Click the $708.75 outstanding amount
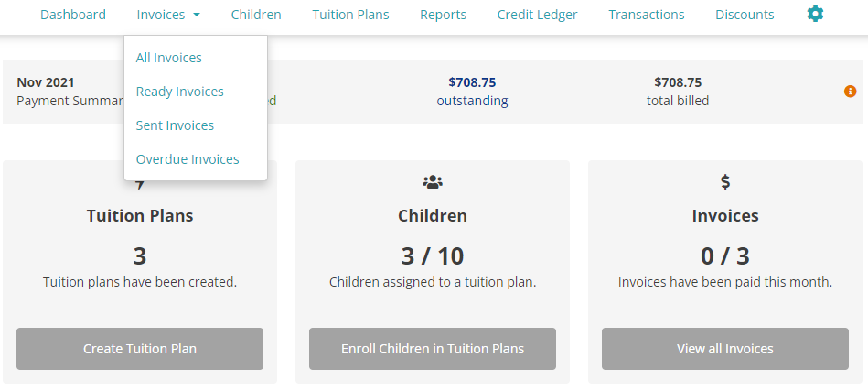The image size is (868, 390). [x=472, y=82]
